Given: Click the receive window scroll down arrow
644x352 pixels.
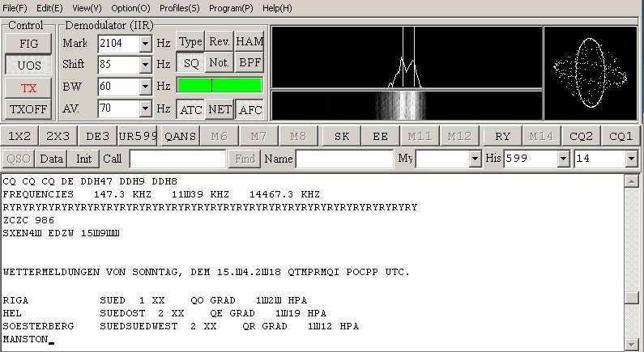Looking at the screenshot, I should click(632, 344).
